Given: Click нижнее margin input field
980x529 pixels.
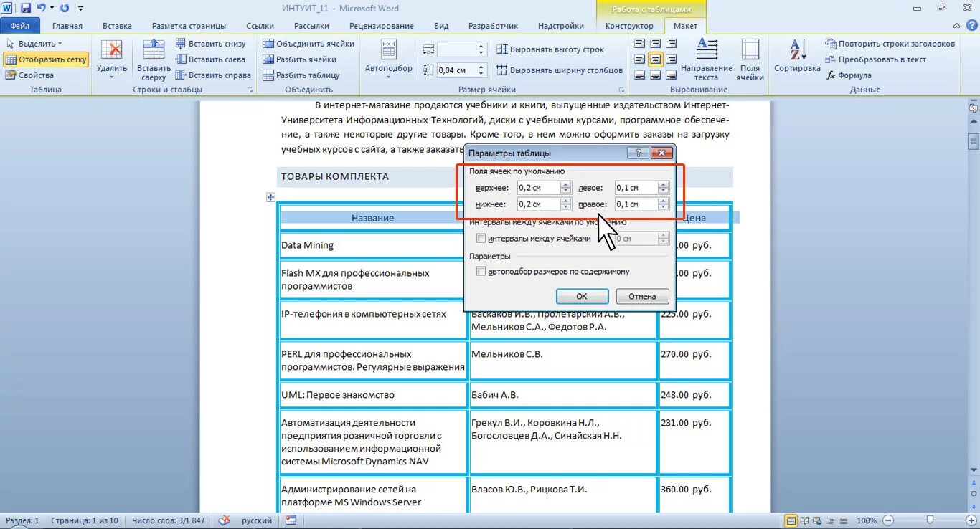Looking at the screenshot, I should (x=538, y=204).
